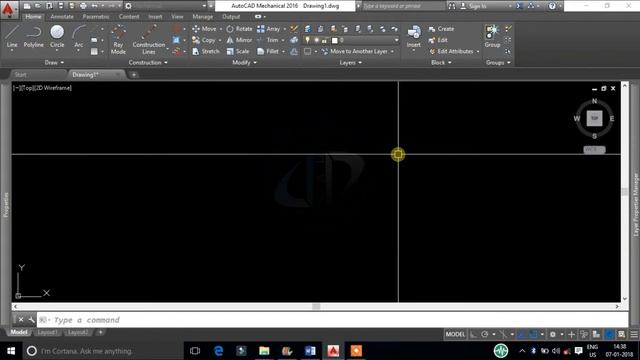Click the Trim tool
Screen dimensions: 640x360
click(x=268, y=40)
